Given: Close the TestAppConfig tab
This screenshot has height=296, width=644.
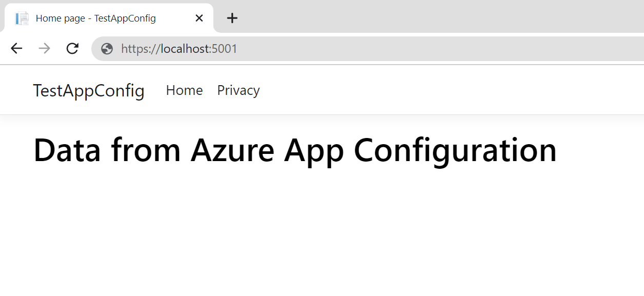Looking at the screenshot, I should [199, 18].
